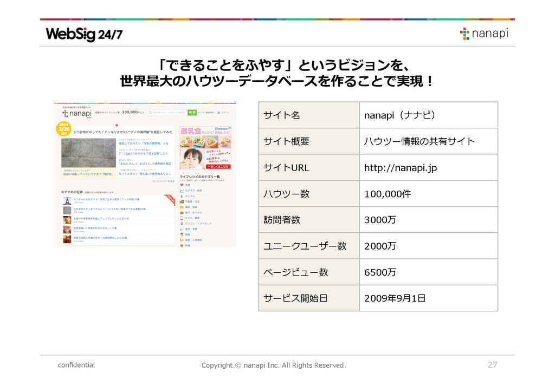This screenshot has height=392, width=555.
Task: Click the lock login icon in site screenshot
Action: tap(218, 113)
